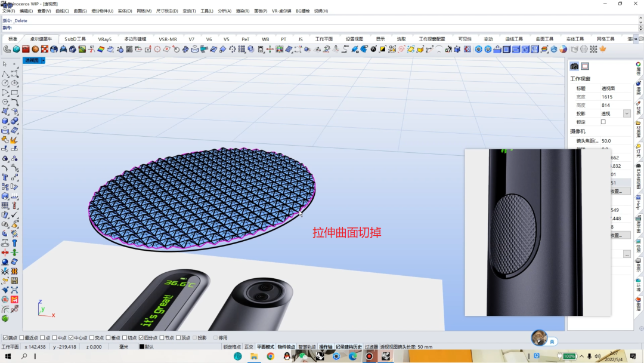The image size is (644, 363).
Task: Enable the 最近点 object snap checkbox
Action: pos(22,337)
